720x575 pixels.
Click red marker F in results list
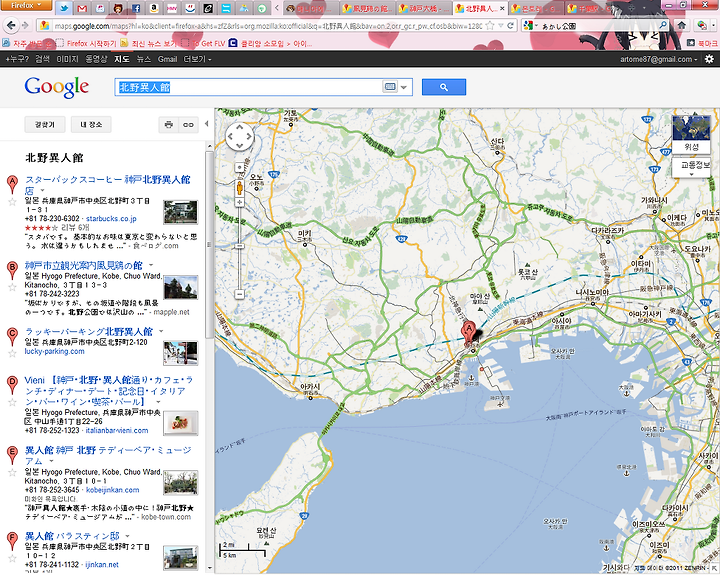click(x=12, y=541)
